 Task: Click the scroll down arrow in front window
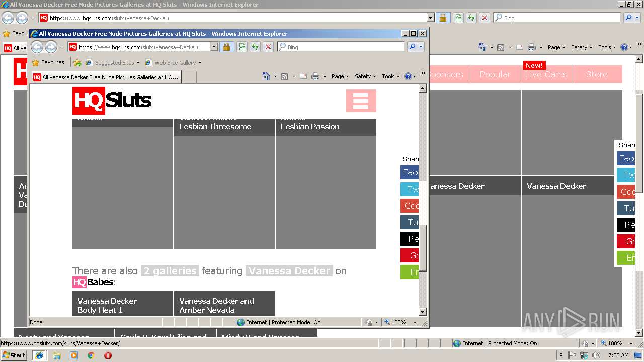422,312
